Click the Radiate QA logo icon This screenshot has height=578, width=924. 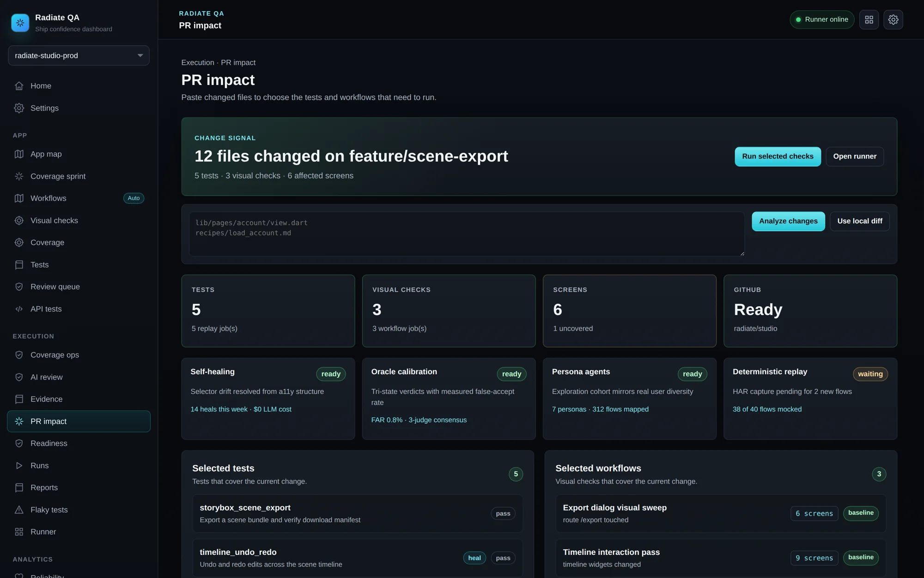[20, 23]
